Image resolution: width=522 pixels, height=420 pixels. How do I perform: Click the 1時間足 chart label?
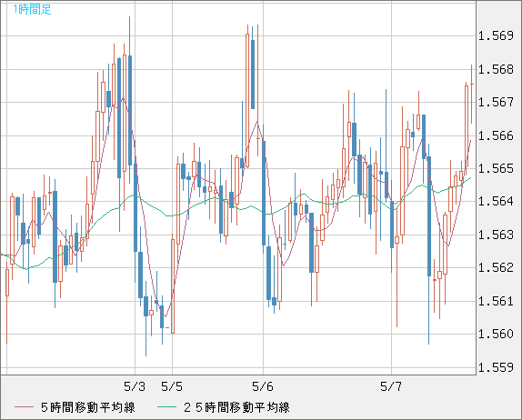click(33, 9)
